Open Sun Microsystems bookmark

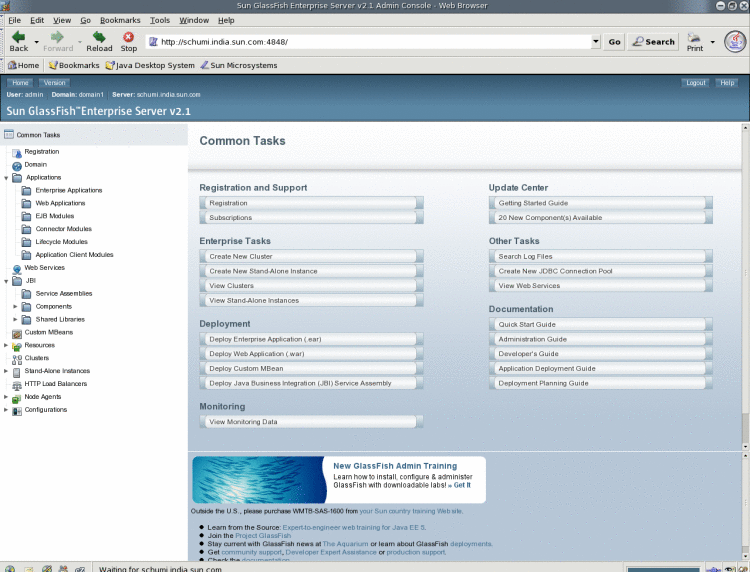point(239,65)
